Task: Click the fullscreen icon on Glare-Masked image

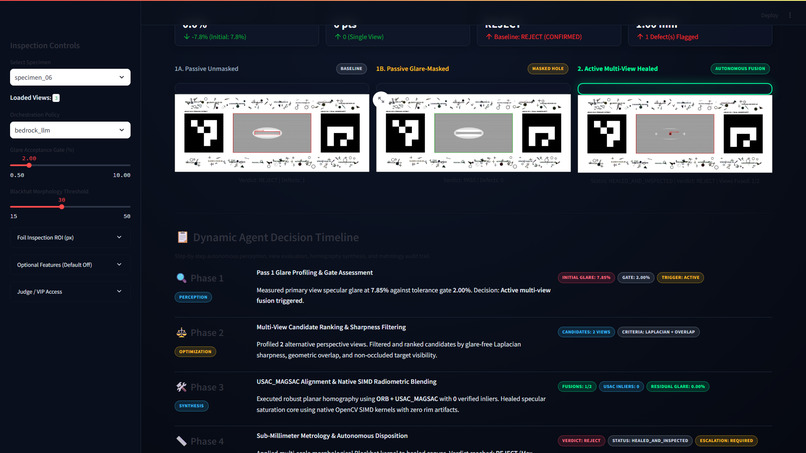Action: (x=381, y=100)
